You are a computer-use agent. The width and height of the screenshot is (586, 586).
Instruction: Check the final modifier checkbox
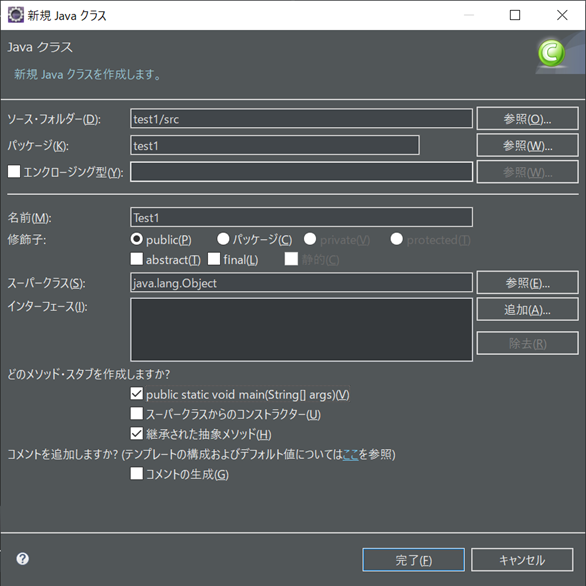[x=214, y=259]
